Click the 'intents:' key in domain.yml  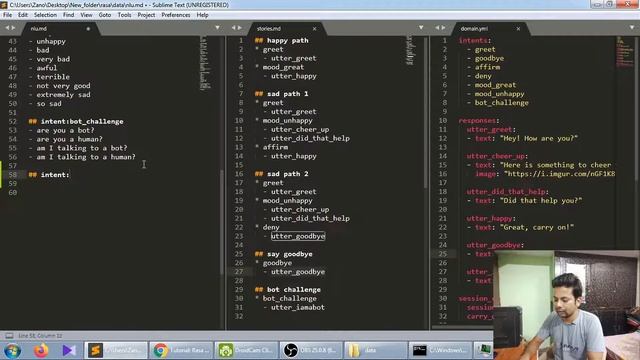pyautogui.click(x=475, y=40)
